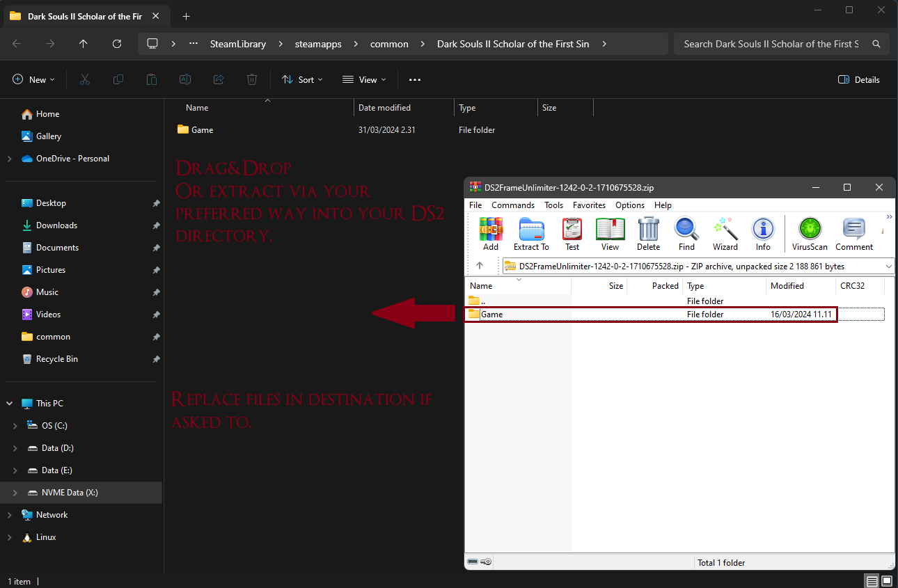Viewport: 898px width, 588px height.
Task: Click the Explorer Up arrow button
Action: (x=84, y=43)
